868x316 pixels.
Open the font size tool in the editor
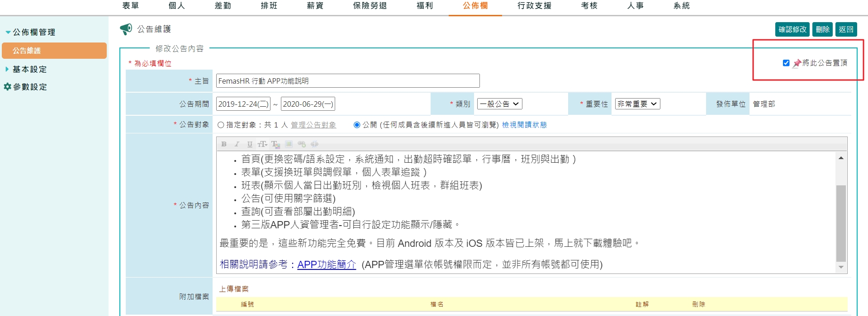coord(262,144)
